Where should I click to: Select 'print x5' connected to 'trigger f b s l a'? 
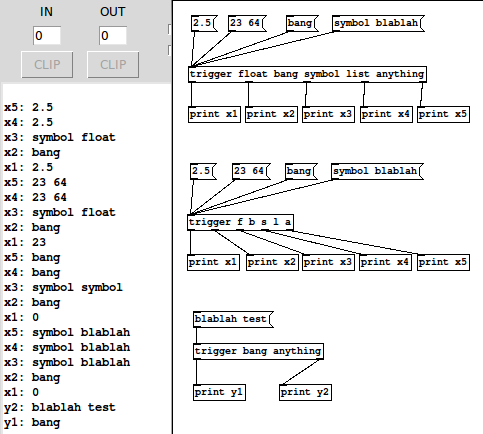click(443, 262)
